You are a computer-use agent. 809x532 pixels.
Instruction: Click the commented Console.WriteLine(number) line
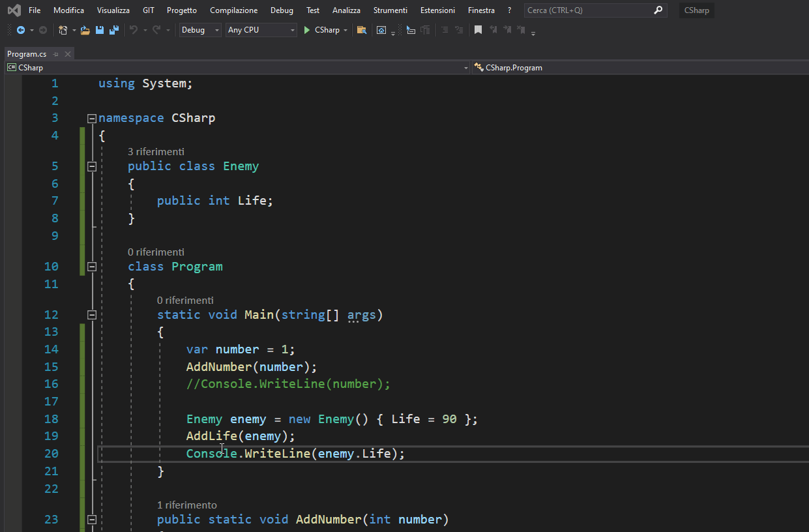click(288, 384)
